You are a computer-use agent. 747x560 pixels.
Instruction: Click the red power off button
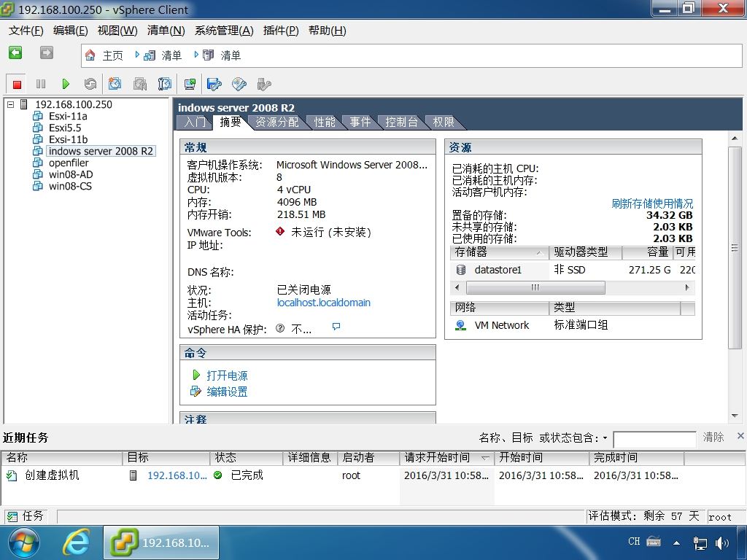pyautogui.click(x=18, y=85)
